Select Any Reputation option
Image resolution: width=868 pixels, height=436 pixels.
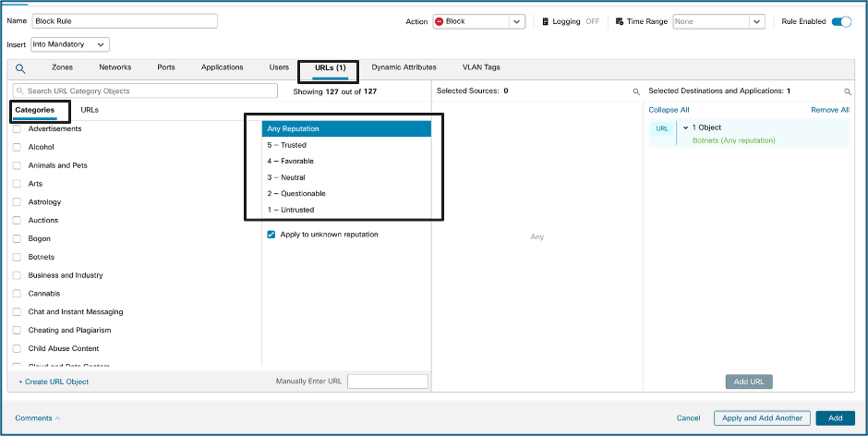346,128
